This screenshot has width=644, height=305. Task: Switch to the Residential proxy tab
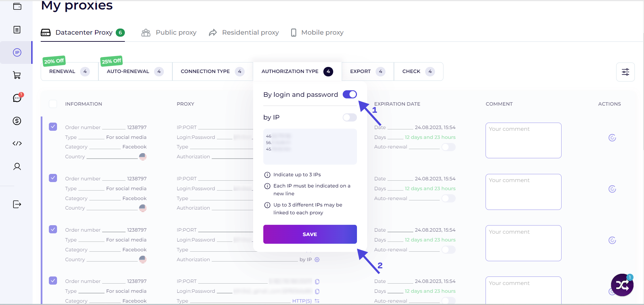(244, 33)
